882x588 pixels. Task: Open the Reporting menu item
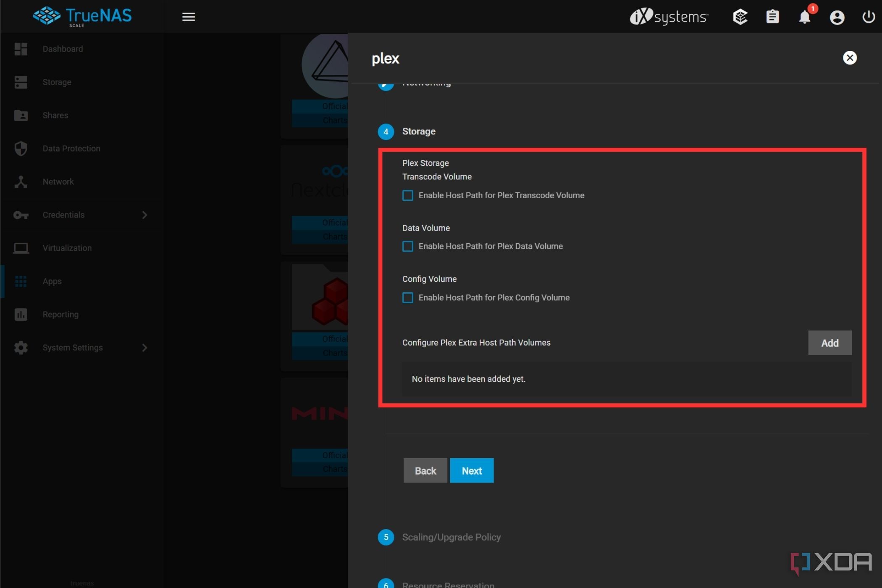pos(60,314)
